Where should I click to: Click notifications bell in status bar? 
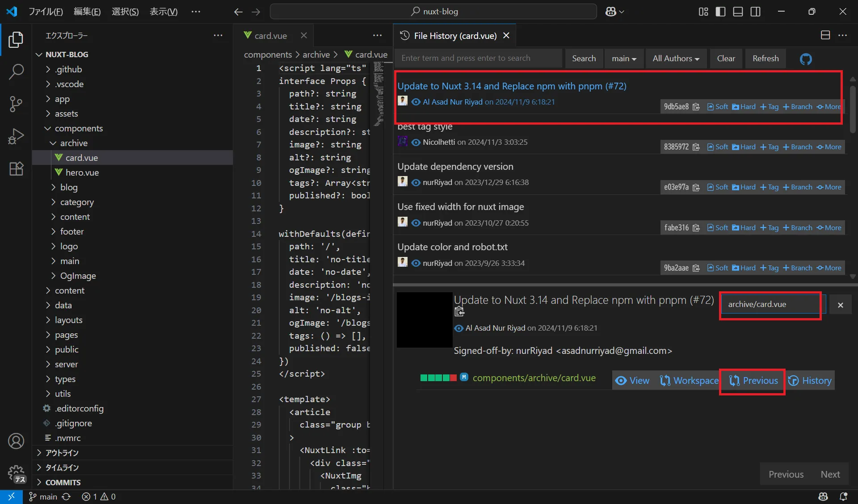843,496
